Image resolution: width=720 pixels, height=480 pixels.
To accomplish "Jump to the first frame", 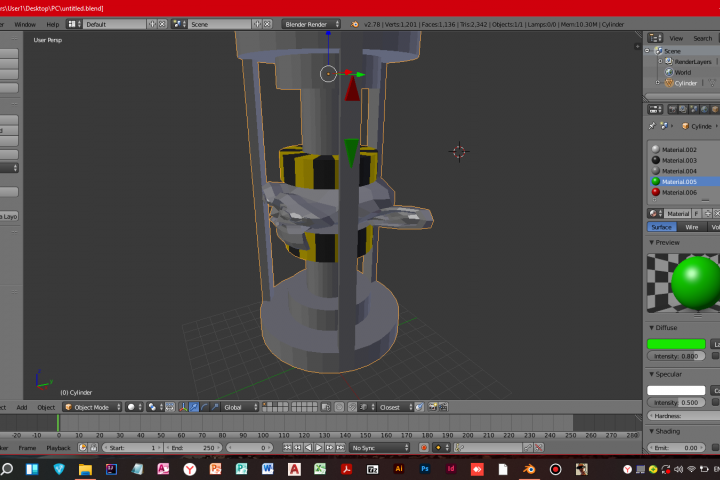I will (287, 447).
